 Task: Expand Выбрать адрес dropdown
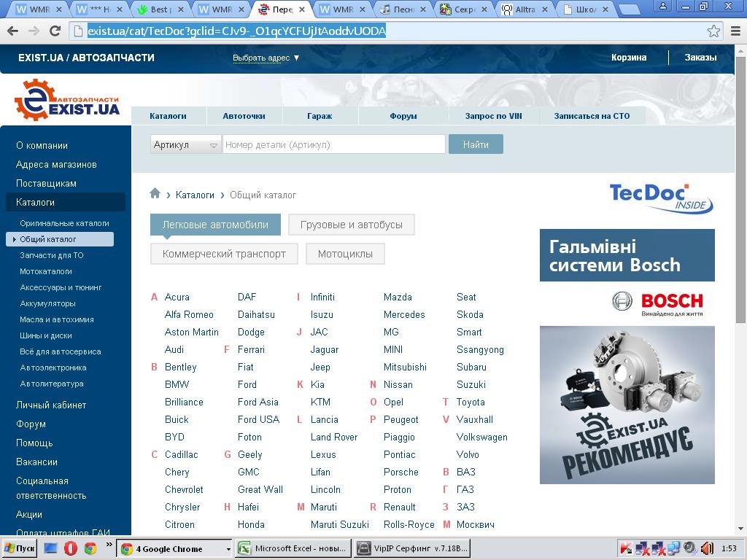pos(266,58)
